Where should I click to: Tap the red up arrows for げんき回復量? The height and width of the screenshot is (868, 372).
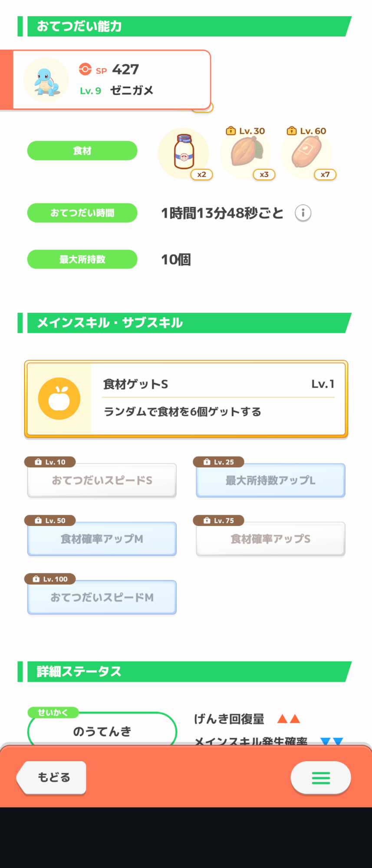tap(289, 719)
